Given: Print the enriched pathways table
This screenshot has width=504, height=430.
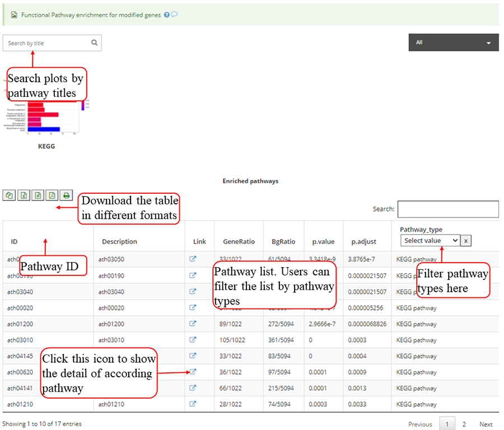Looking at the screenshot, I should [x=66, y=195].
